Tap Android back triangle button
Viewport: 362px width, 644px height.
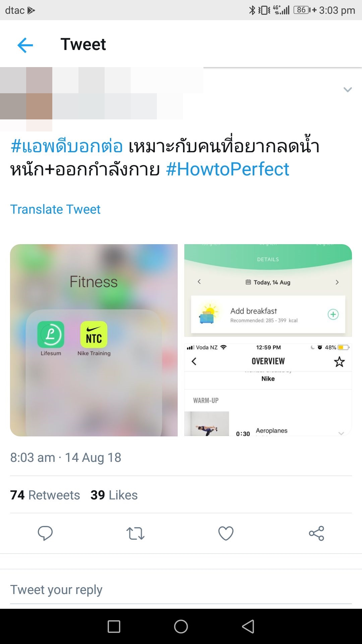coord(248,627)
